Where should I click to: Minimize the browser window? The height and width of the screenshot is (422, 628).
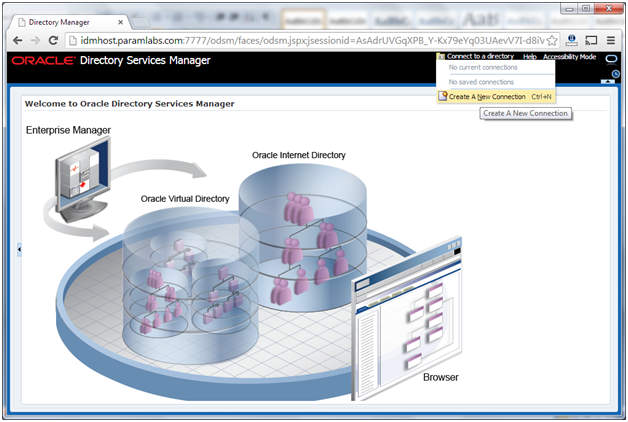[x=570, y=8]
